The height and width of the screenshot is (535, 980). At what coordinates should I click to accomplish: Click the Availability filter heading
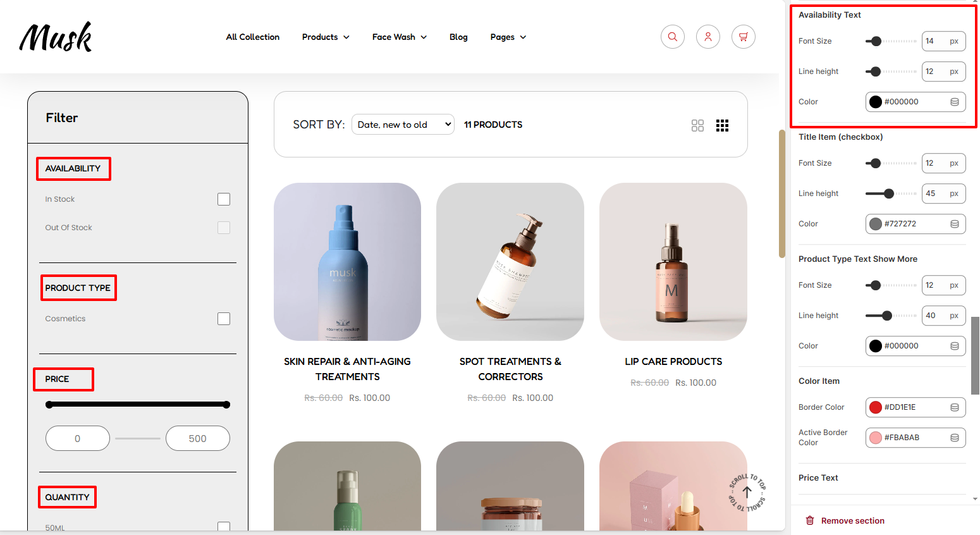(73, 168)
